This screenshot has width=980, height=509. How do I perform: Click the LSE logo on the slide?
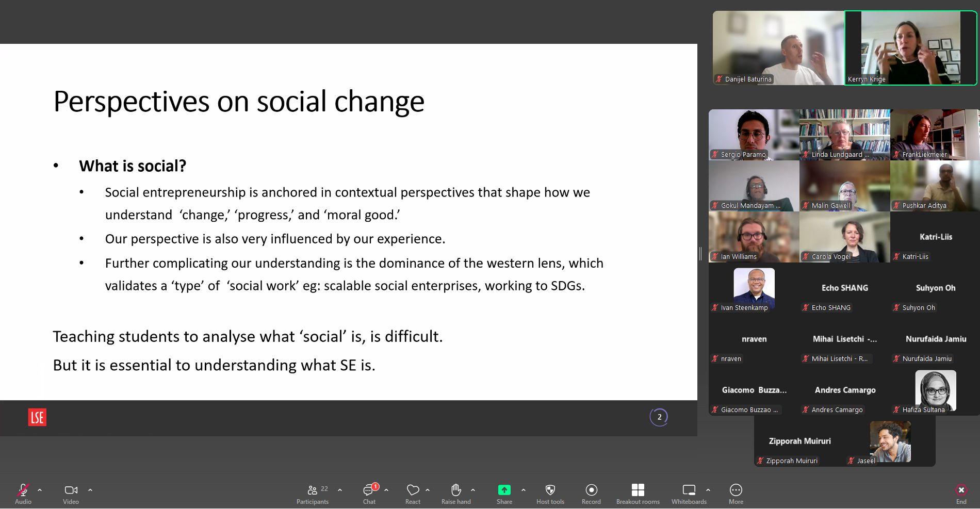(37, 418)
